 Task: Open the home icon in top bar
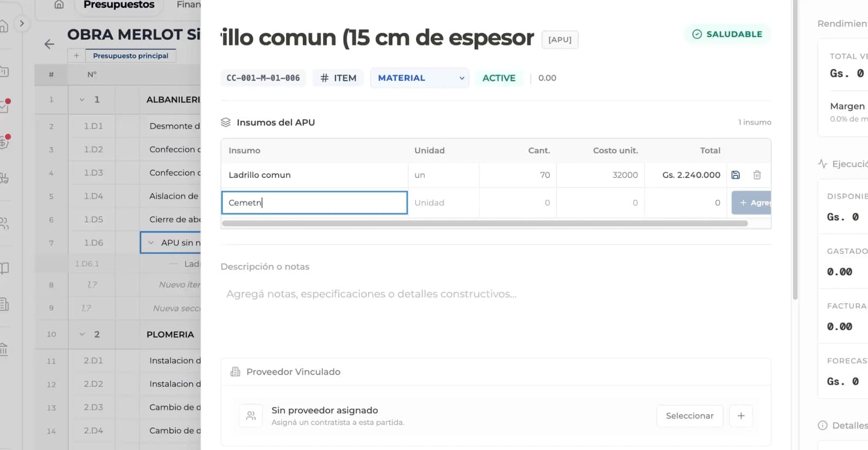pyautogui.click(x=59, y=5)
